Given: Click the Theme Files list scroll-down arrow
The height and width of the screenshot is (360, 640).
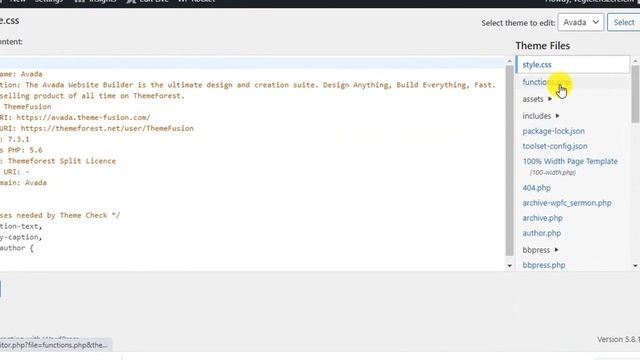Looking at the screenshot, I should 635,266.
